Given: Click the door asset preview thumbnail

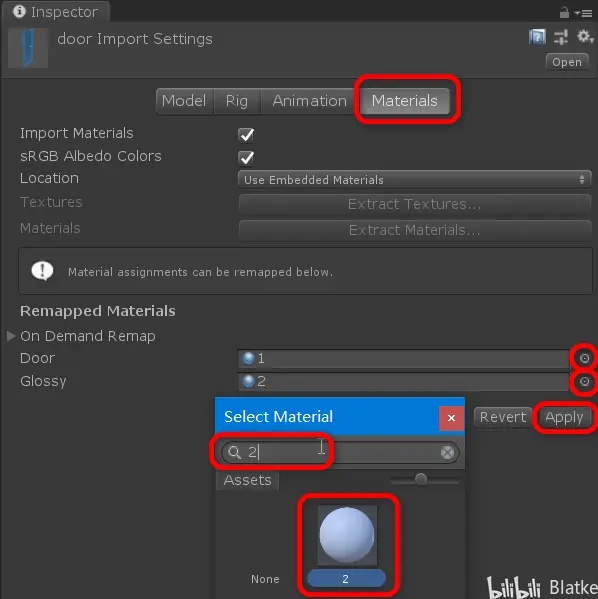Looking at the screenshot, I should tap(28, 48).
